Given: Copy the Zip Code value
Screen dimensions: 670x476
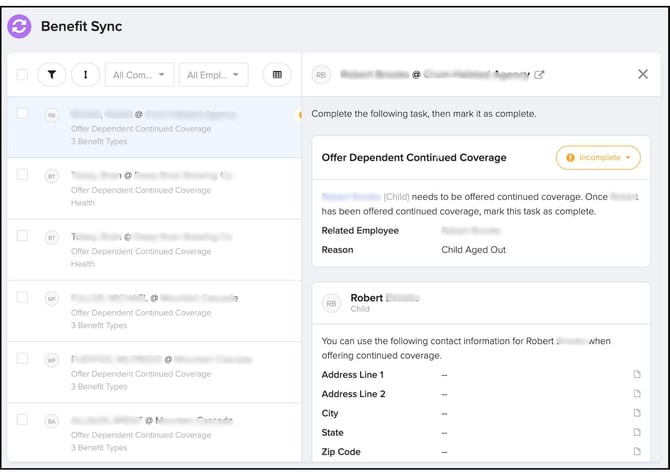Looking at the screenshot, I should [x=636, y=452].
